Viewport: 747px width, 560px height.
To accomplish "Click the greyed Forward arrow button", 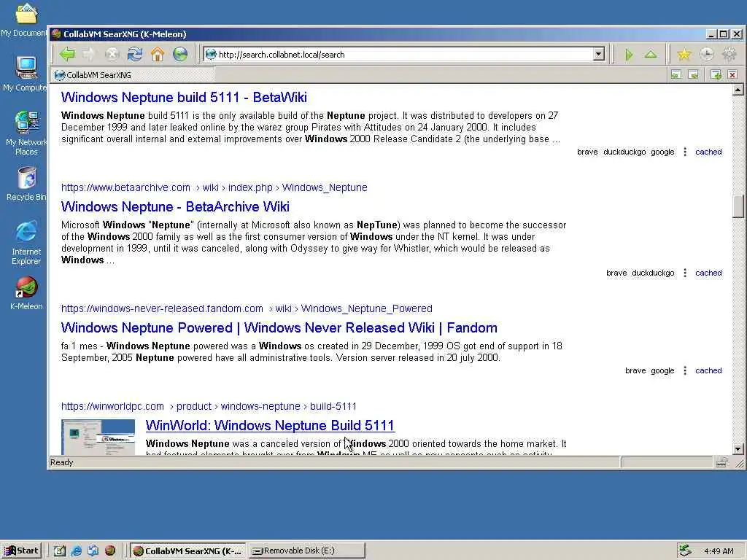I will 89,54.
